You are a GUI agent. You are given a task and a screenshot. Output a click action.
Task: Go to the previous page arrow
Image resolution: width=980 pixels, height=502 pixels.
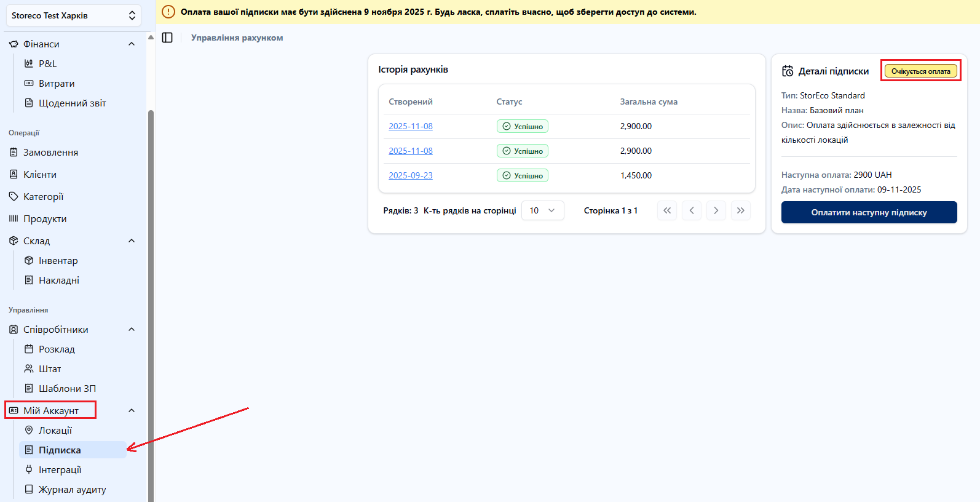(x=692, y=210)
